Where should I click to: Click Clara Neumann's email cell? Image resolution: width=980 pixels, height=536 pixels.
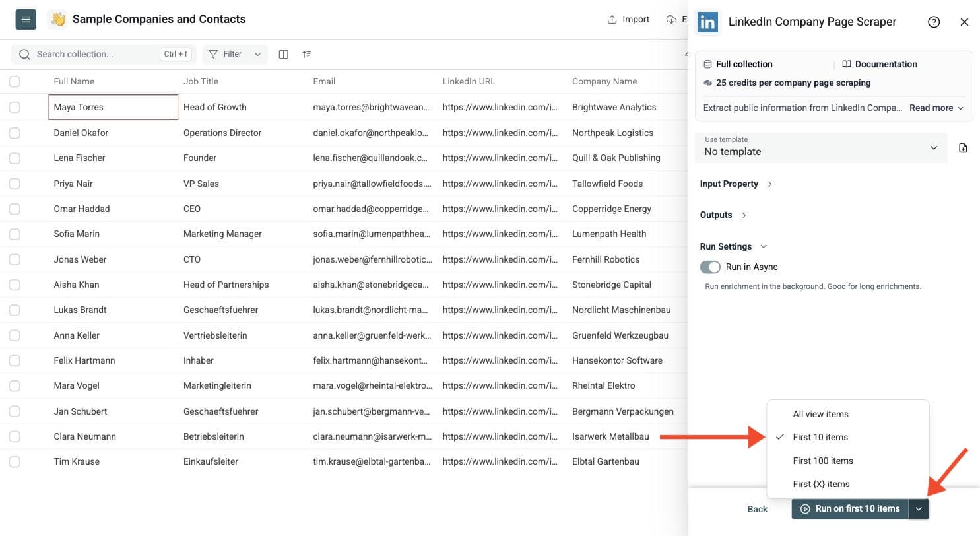click(x=372, y=436)
